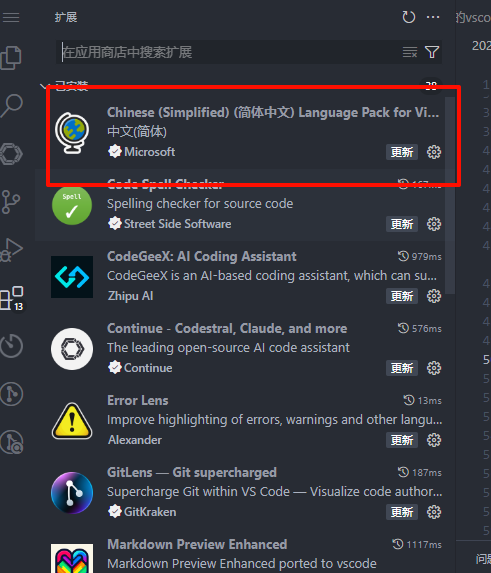Open the Search view in activity bar
This screenshot has height=573, width=491.
(11, 106)
